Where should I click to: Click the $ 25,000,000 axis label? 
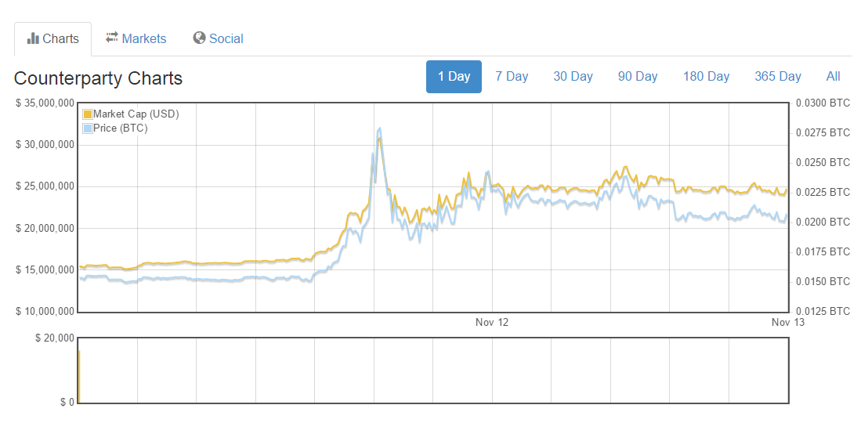coord(45,186)
